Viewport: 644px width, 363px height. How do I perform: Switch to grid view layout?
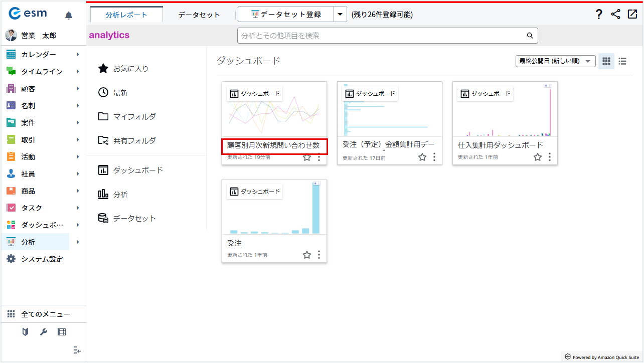(606, 61)
